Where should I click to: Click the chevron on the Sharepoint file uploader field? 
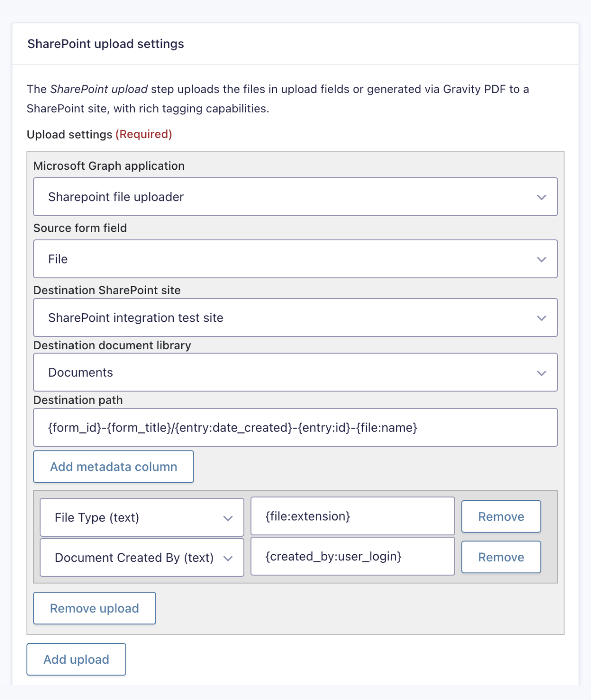(x=541, y=197)
